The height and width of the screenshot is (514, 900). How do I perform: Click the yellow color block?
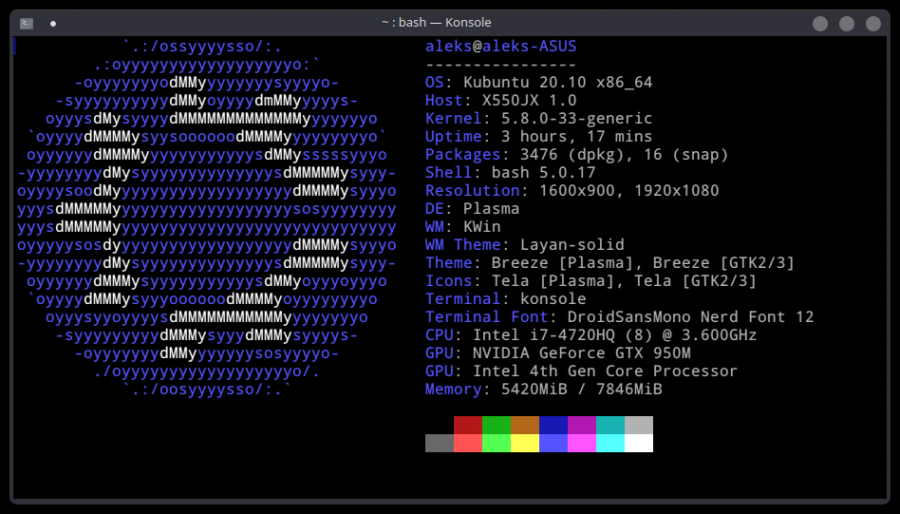pyautogui.click(x=525, y=443)
